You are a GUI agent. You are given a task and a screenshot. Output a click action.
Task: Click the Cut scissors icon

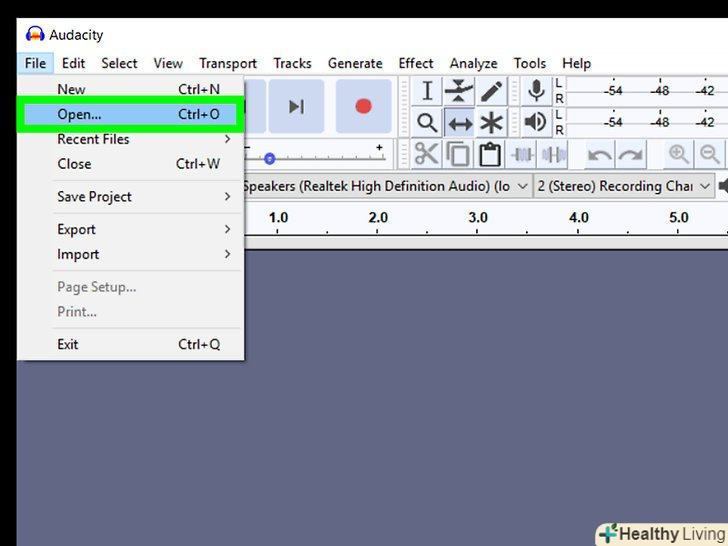[x=426, y=154]
